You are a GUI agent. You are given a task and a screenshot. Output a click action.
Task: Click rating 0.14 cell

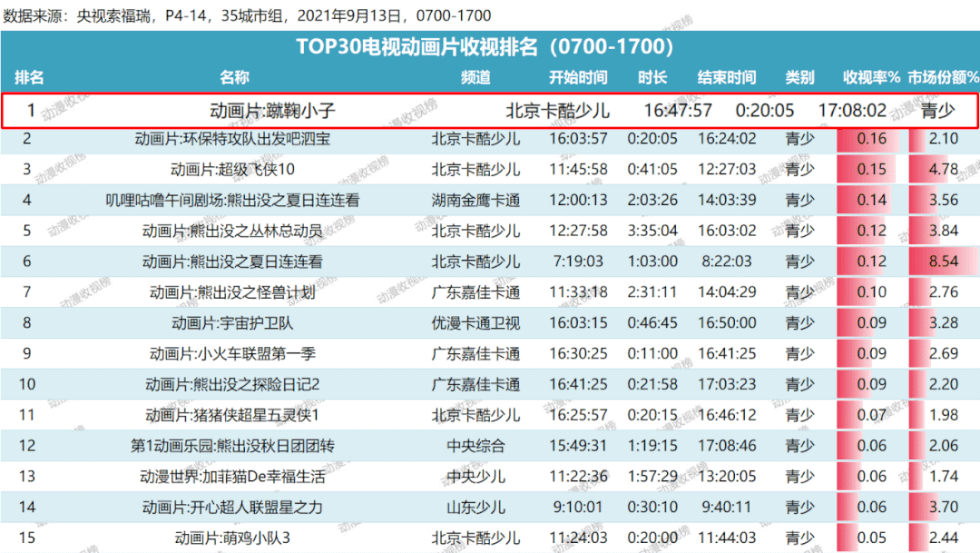tap(871, 200)
